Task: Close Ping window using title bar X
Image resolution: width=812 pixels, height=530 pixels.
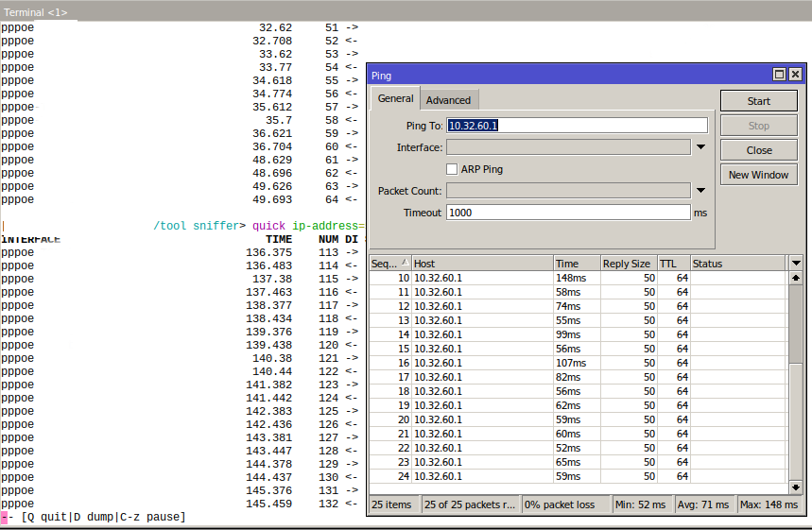Action: tap(796, 75)
